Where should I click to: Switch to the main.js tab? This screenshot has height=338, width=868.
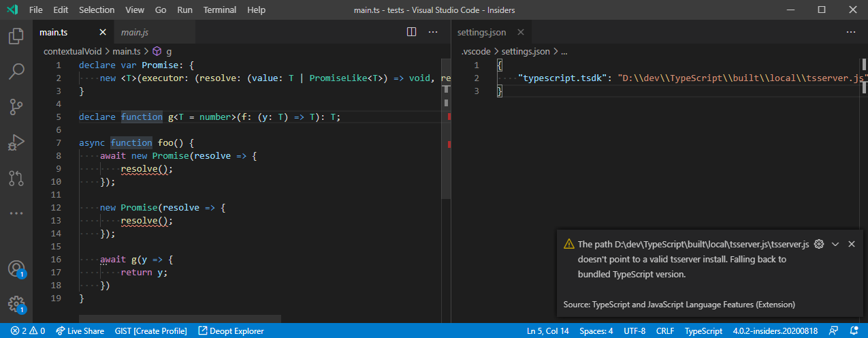(135, 32)
